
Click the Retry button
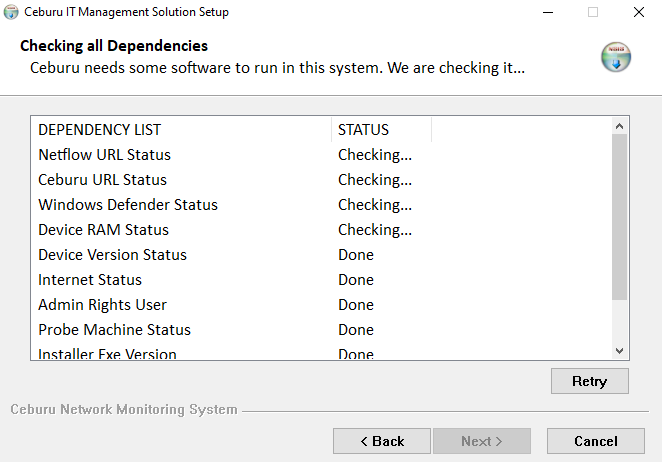[589, 381]
